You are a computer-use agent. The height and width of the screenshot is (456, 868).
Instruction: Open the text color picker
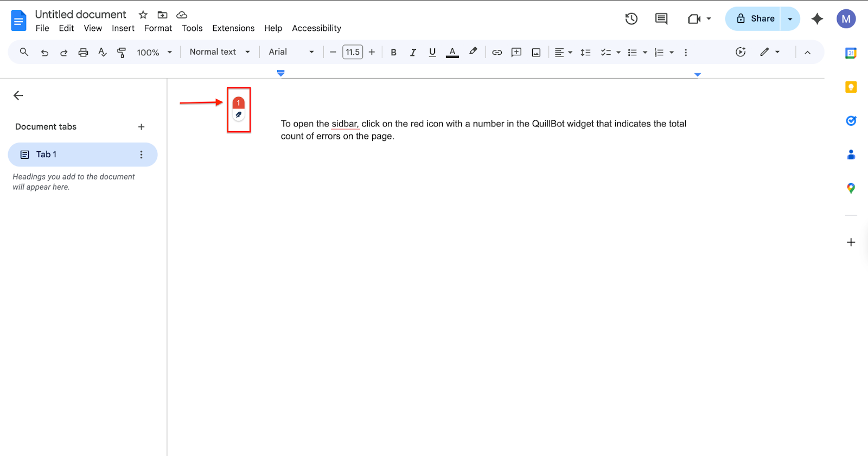(452, 53)
